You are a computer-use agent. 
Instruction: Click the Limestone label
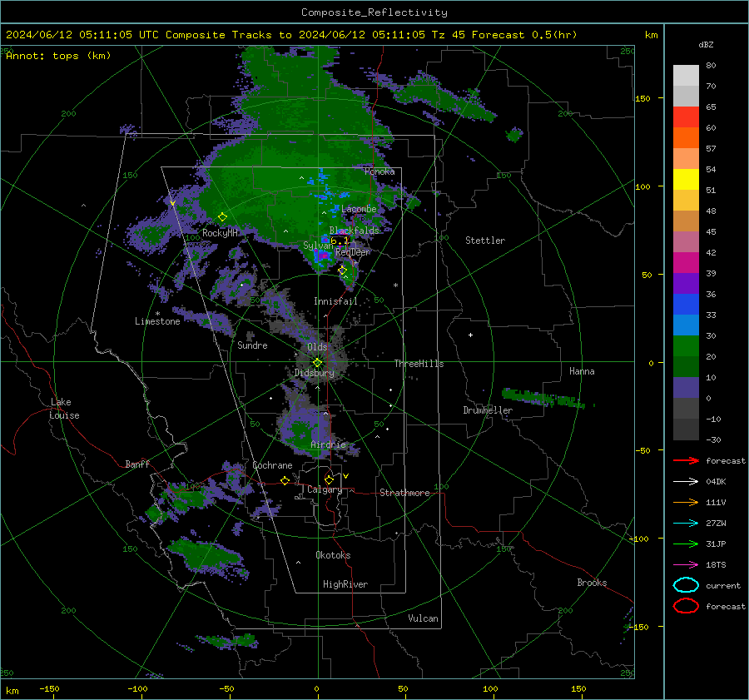coord(157,321)
